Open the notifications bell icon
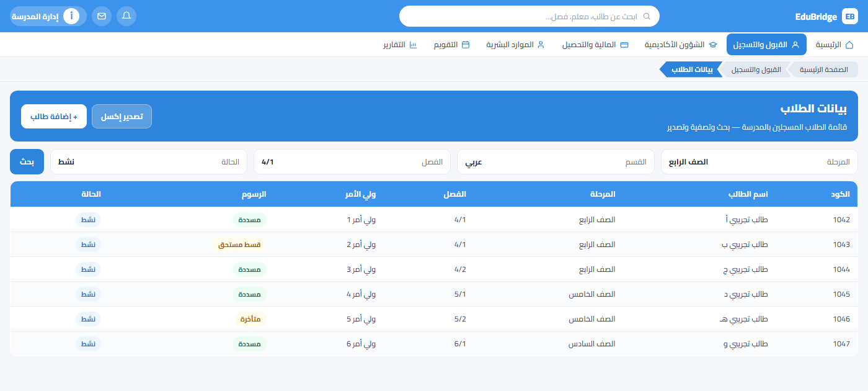868x391 pixels. point(126,16)
